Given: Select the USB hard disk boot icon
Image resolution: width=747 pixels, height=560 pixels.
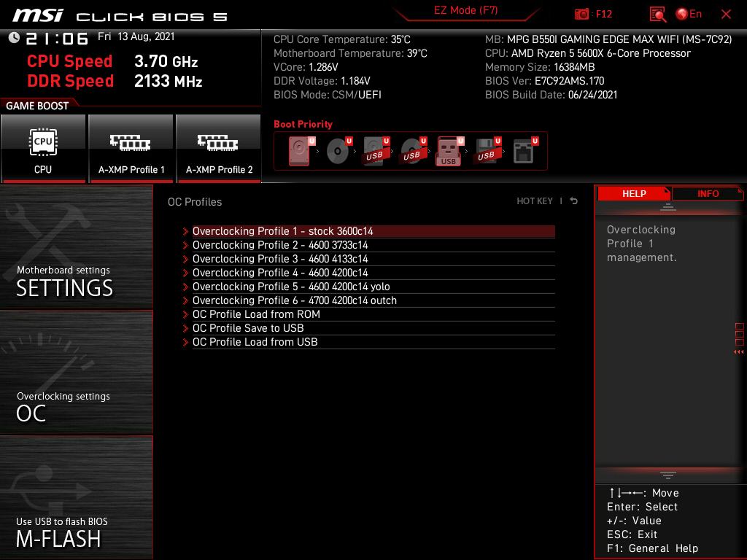Looking at the screenshot, I should tap(376, 151).
